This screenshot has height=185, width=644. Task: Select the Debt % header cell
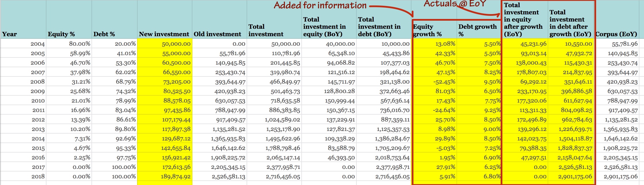point(114,20)
